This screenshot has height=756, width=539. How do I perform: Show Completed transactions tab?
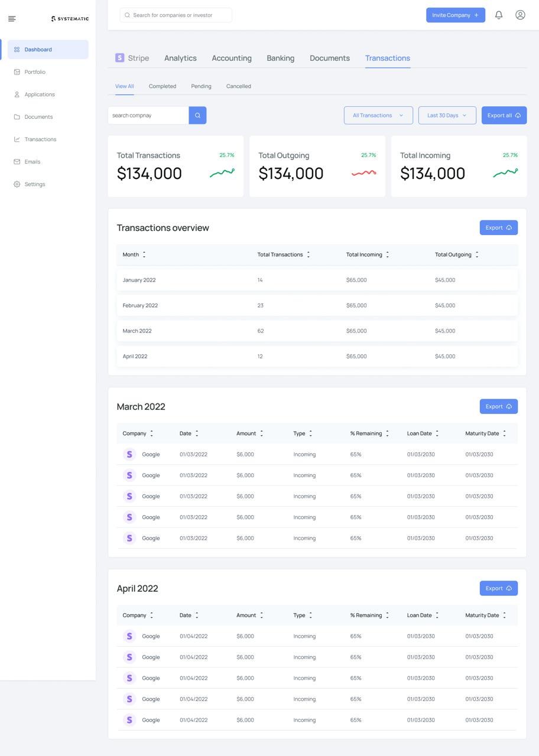pos(163,86)
